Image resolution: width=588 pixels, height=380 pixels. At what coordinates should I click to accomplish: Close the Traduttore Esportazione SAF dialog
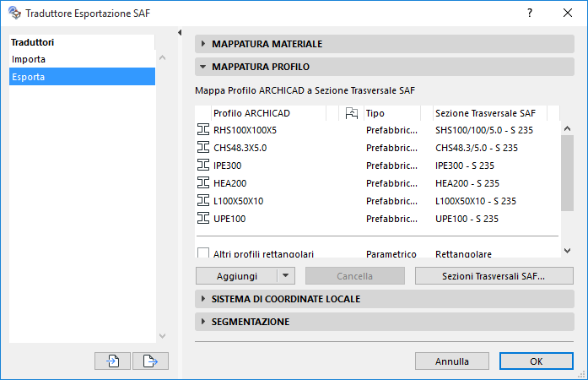pyautogui.click(x=568, y=14)
